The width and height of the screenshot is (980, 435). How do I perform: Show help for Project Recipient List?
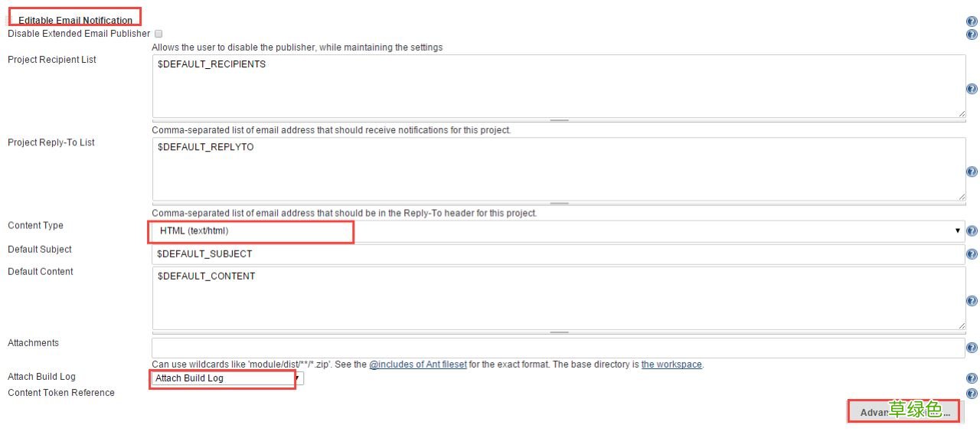tap(972, 89)
